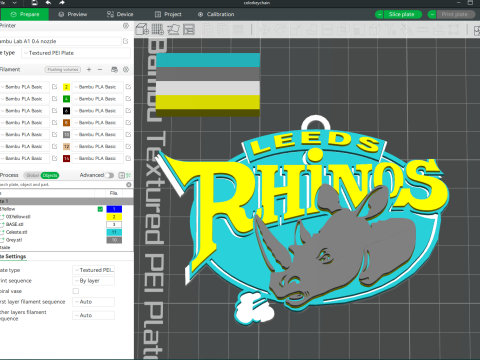
Task: Open the Device tab
Action: point(120,14)
